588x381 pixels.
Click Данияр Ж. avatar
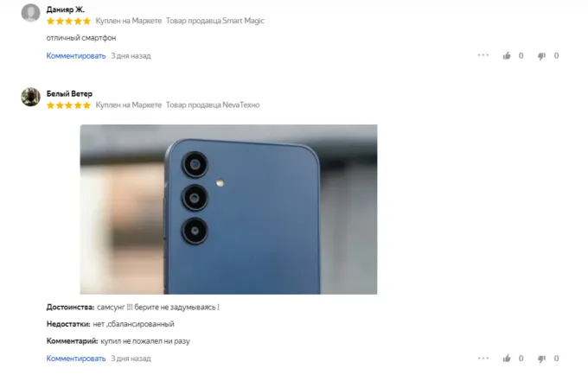click(30, 13)
